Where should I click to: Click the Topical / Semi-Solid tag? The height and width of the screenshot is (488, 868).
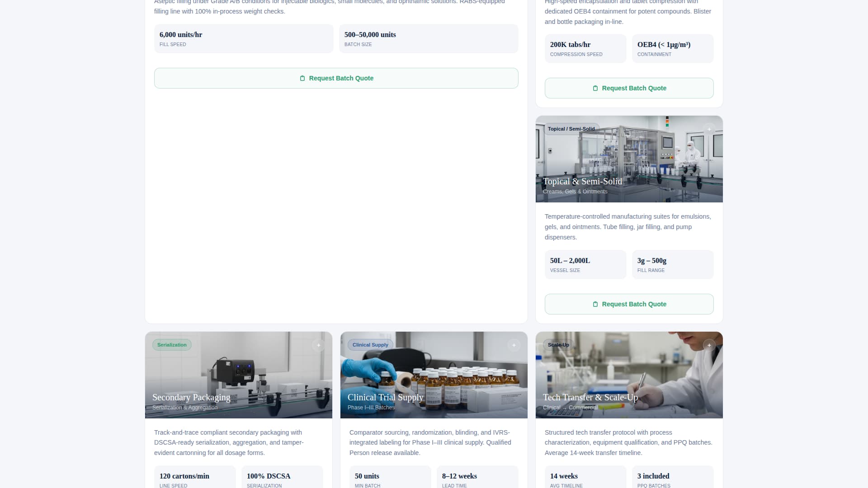click(x=571, y=129)
